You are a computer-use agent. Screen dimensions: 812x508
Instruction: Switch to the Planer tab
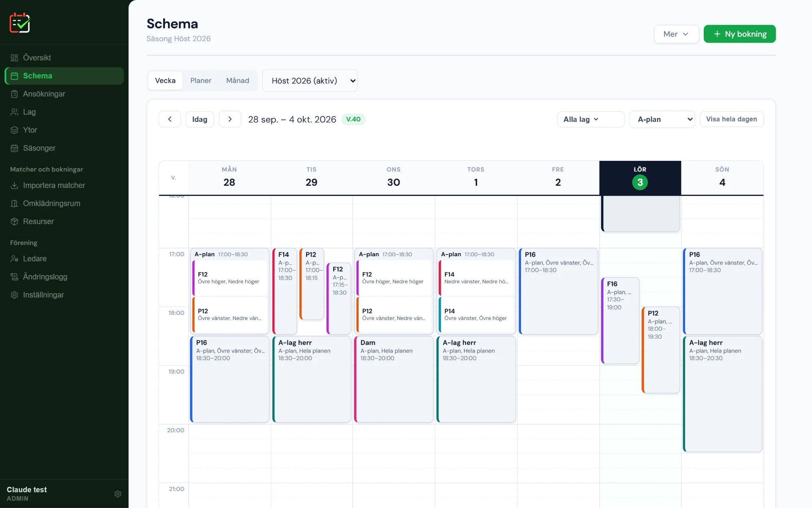click(201, 80)
